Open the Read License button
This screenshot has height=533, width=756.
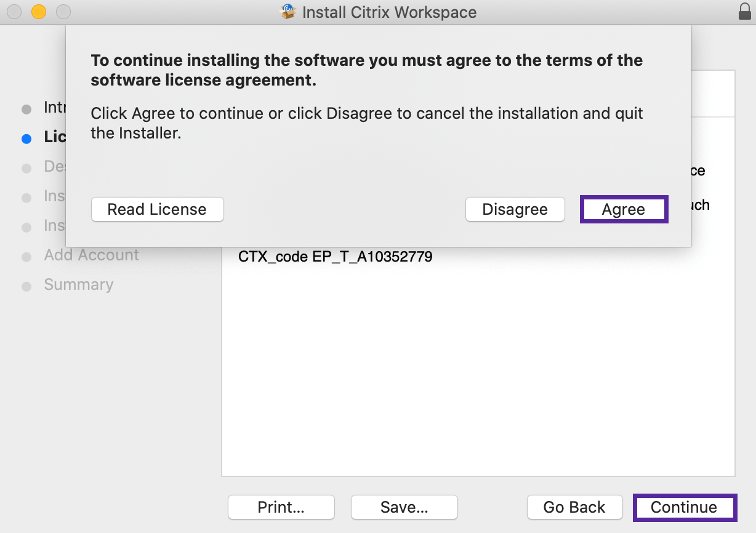157,209
